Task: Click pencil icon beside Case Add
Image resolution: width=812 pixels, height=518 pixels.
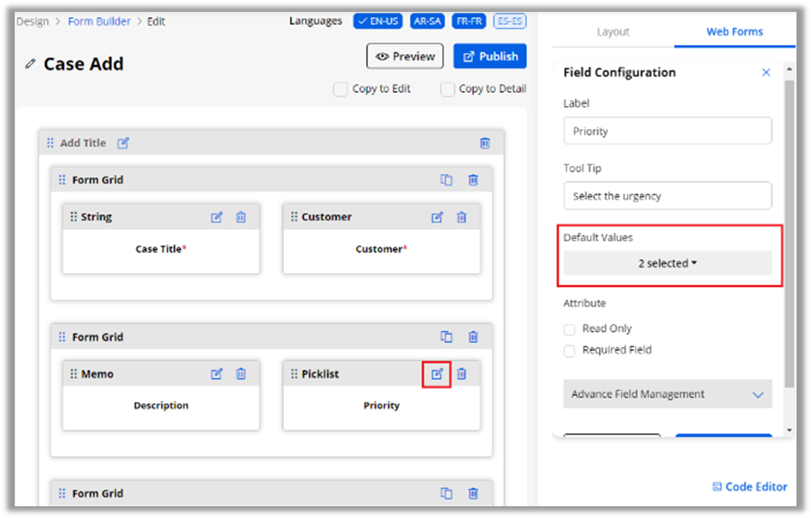Action: [x=30, y=64]
